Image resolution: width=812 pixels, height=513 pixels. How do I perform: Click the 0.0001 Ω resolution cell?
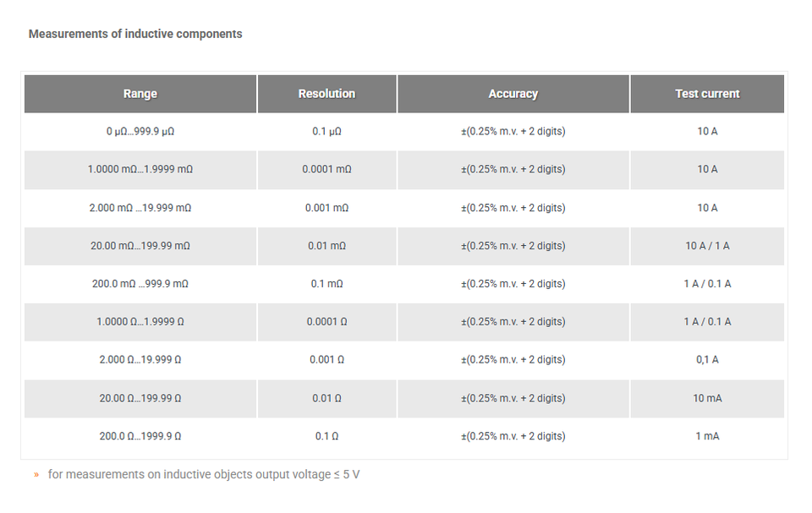[x=326, y=322]
